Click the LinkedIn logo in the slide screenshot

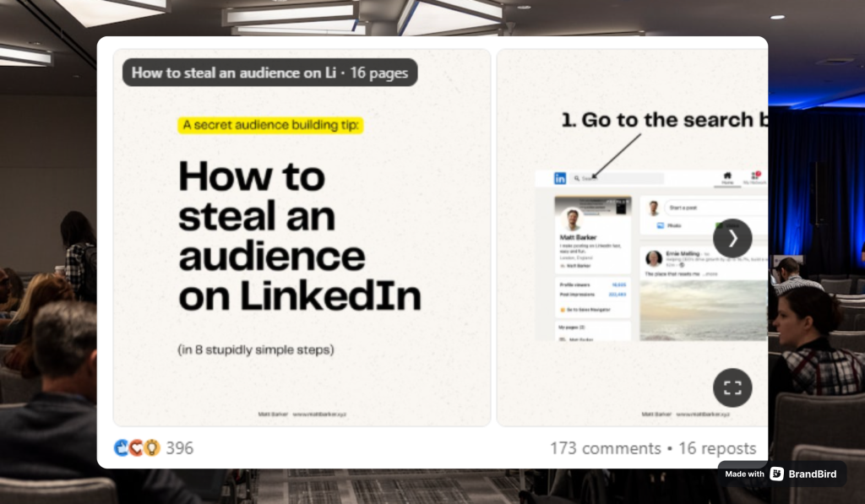tap(560, 178)
